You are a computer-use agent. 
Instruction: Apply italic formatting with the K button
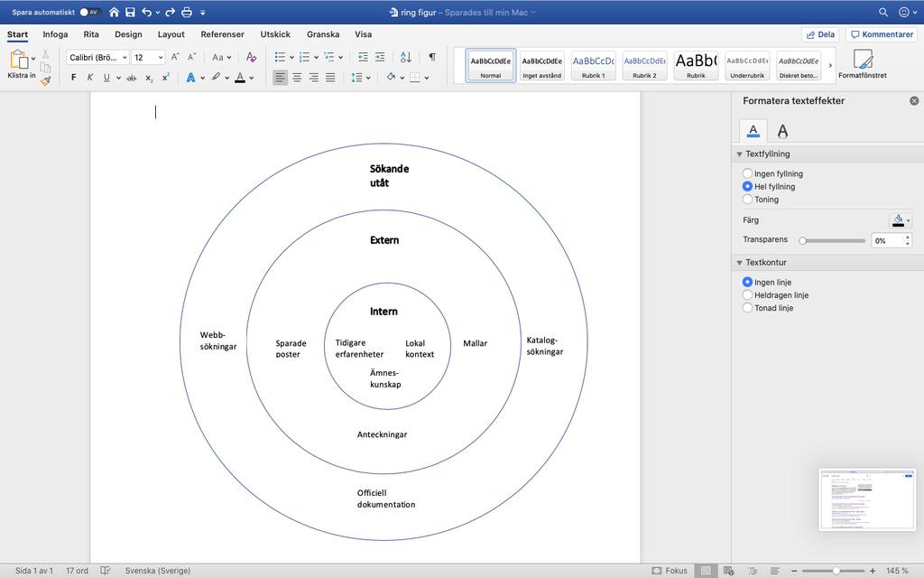click(90, 78)
